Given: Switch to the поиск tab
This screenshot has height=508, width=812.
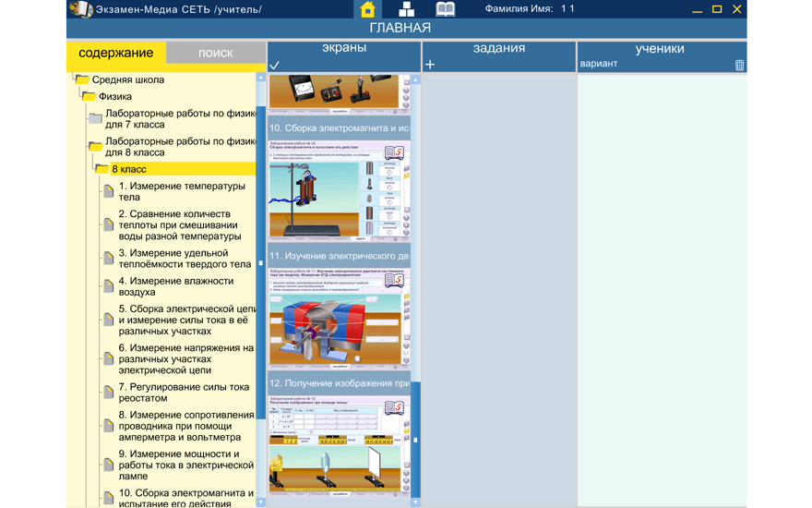Looking at the screenshot, I should (215, 53).
